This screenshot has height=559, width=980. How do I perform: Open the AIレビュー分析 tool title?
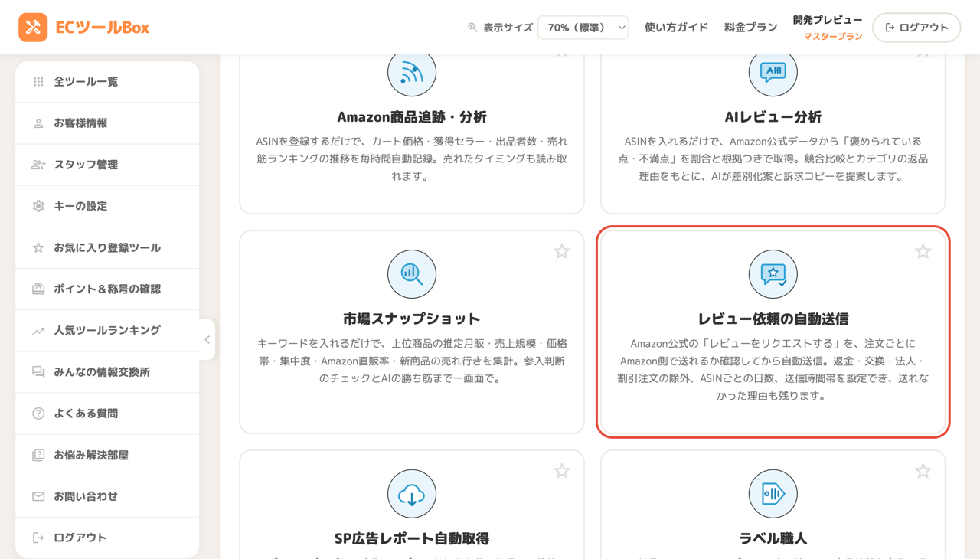(773, 117)
